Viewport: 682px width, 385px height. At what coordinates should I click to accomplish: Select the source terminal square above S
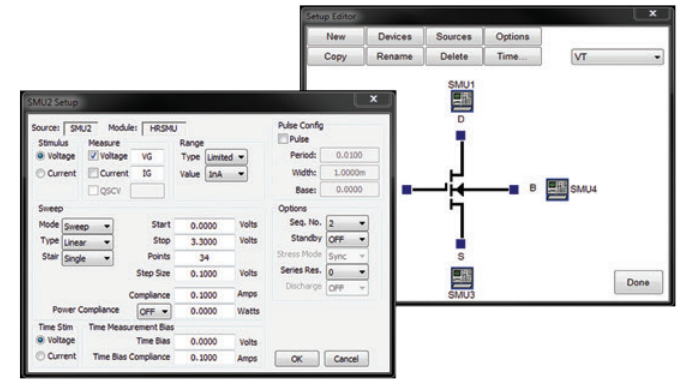pyautogui.click(x=461, y=244)
